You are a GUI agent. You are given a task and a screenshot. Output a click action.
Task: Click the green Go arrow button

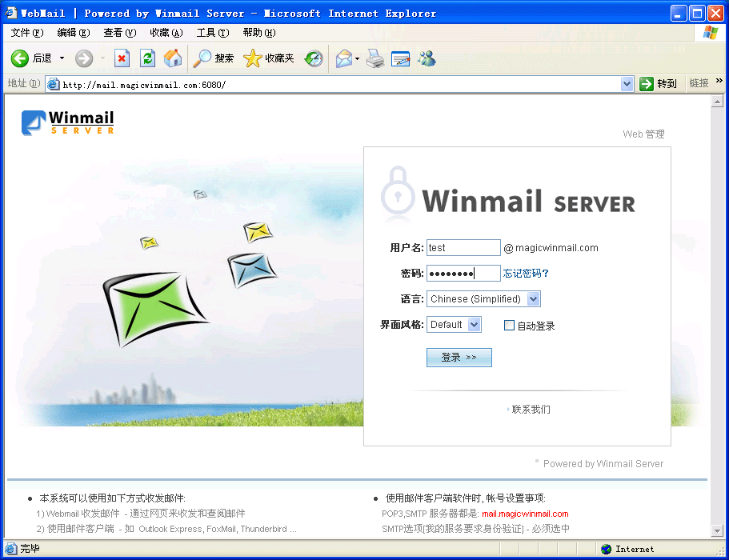pyautogui.click(x=647, y=84)
